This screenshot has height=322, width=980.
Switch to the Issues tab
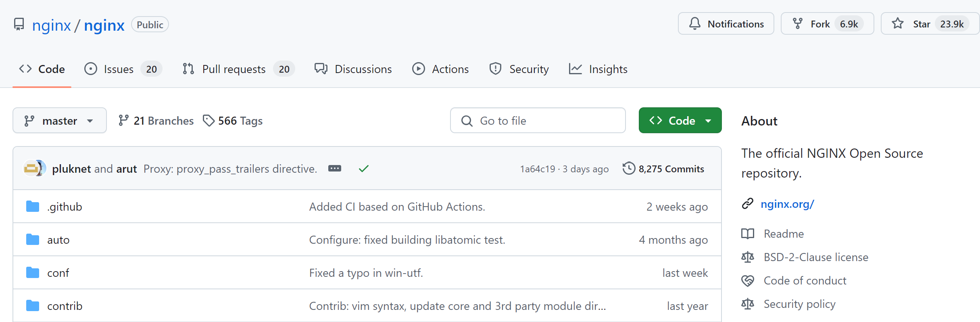point(118,69)
